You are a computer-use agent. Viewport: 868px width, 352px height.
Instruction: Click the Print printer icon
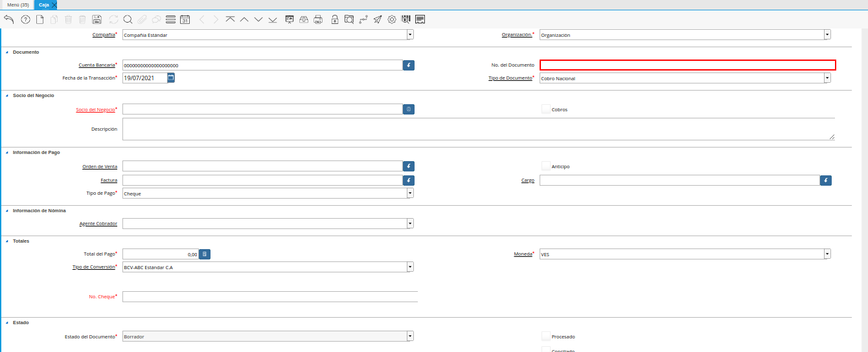pos(318,19)
